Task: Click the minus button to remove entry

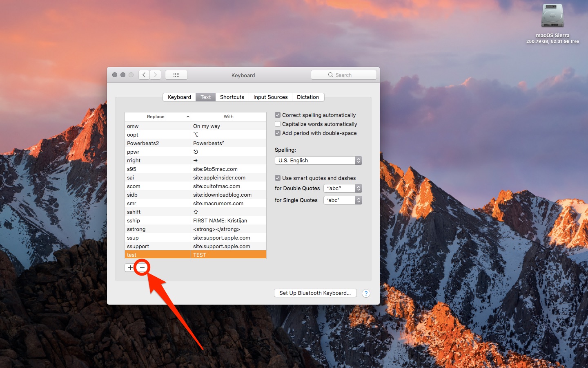Action: point(142,267)
